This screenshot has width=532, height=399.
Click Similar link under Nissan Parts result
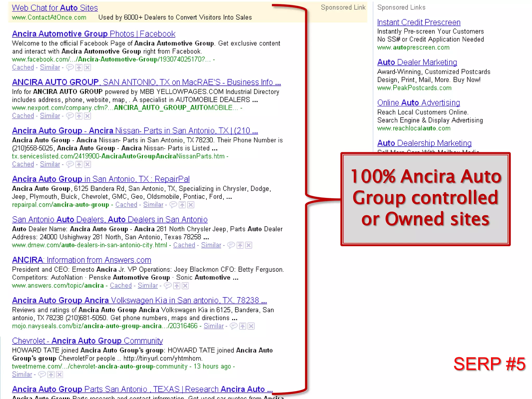(50, 164)
